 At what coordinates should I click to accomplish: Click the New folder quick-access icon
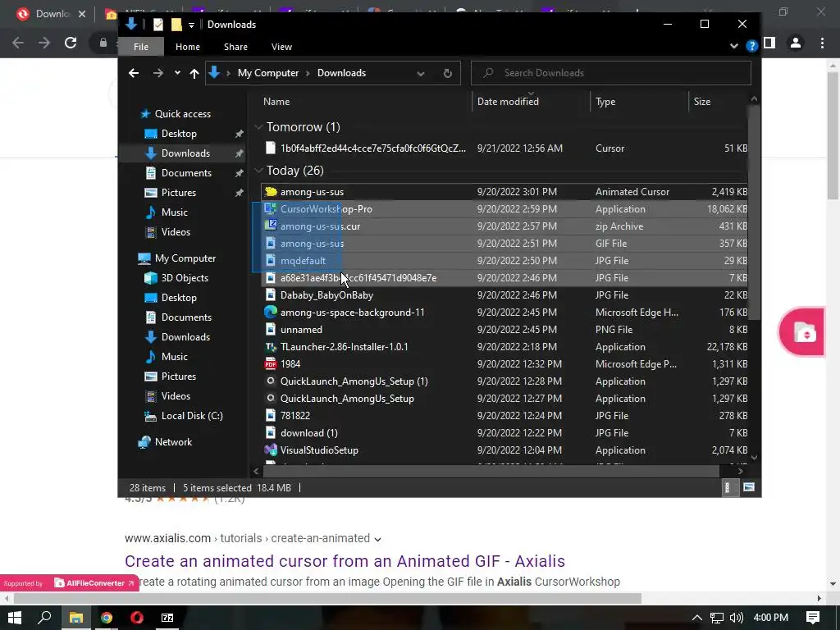pyautogui.click(x=176, y=25)
